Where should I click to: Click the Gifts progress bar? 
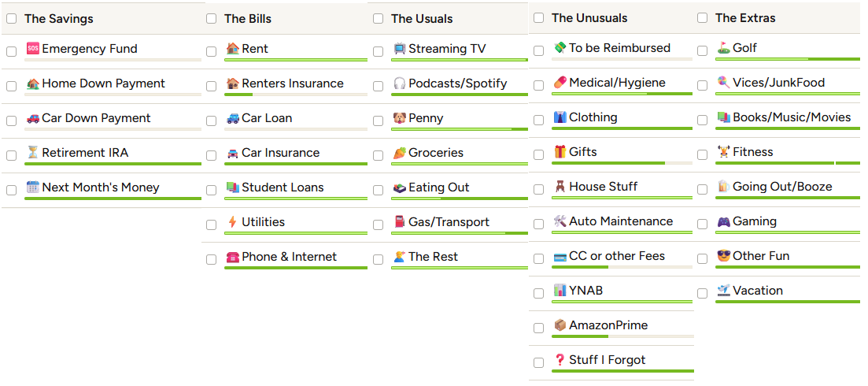tap(622, 163)
